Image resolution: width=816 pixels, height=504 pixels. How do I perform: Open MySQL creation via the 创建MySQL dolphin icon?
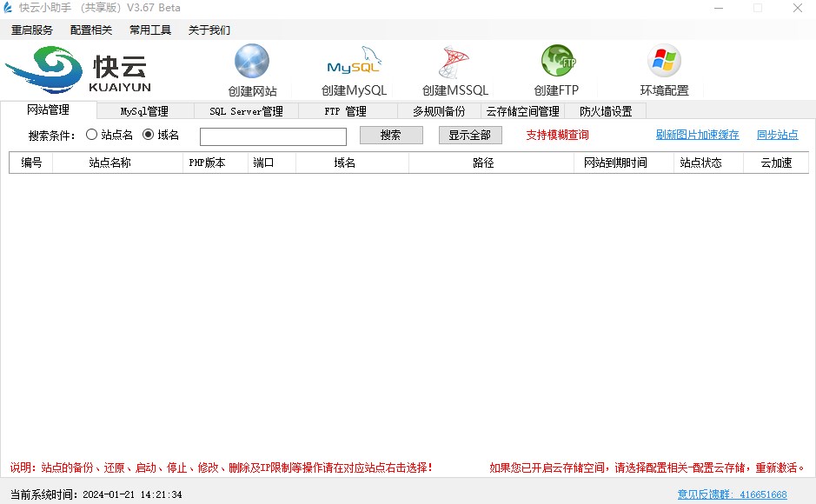point(350,63)
